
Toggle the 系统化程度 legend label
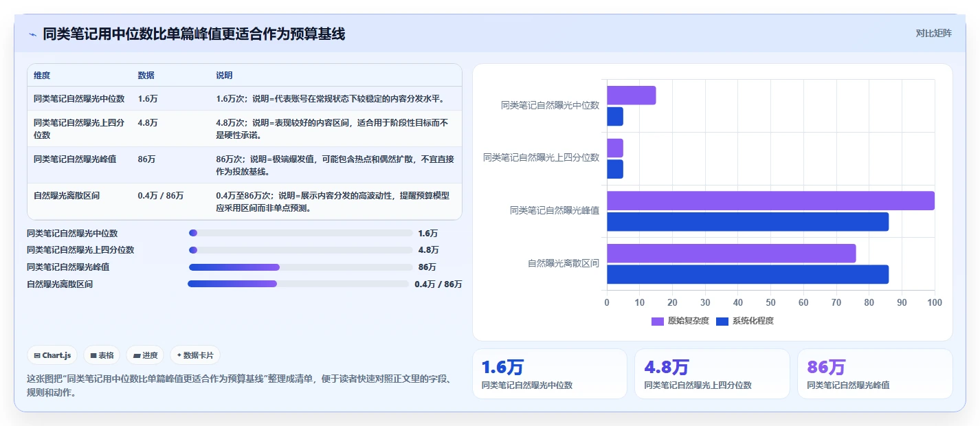tap(753, 321)
